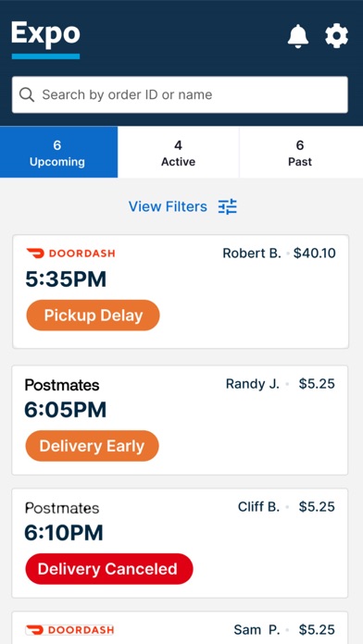Focus the order ID or name search field
The height and width of the screenshot is (644, 363).
coord(180,95)
